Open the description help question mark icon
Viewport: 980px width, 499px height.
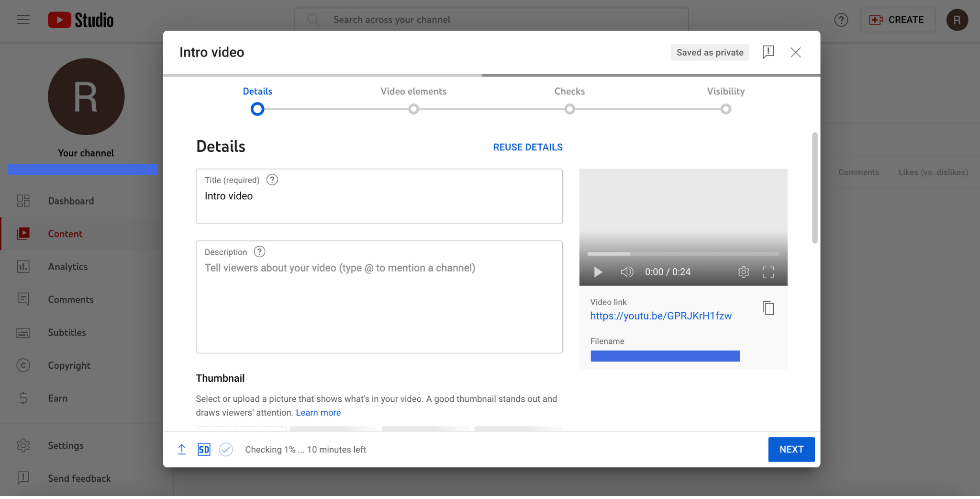[x=259, y=252]
